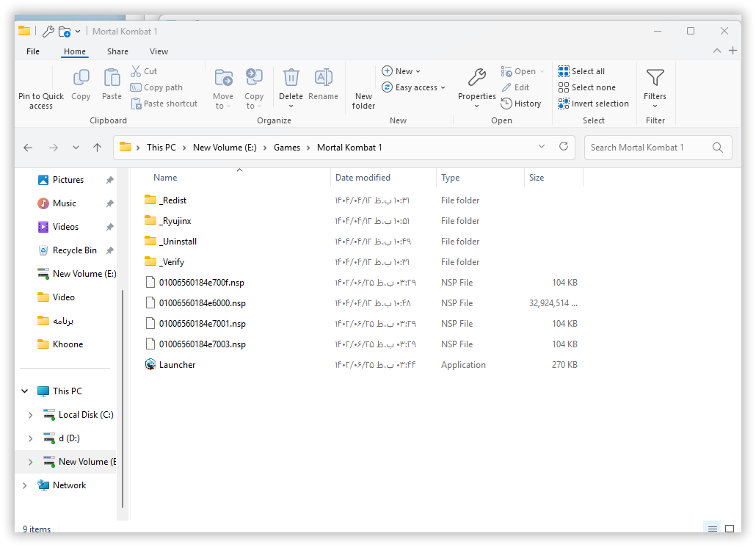Go up one folder level
The image size is (756, 547).
click(x=98, y=148)
